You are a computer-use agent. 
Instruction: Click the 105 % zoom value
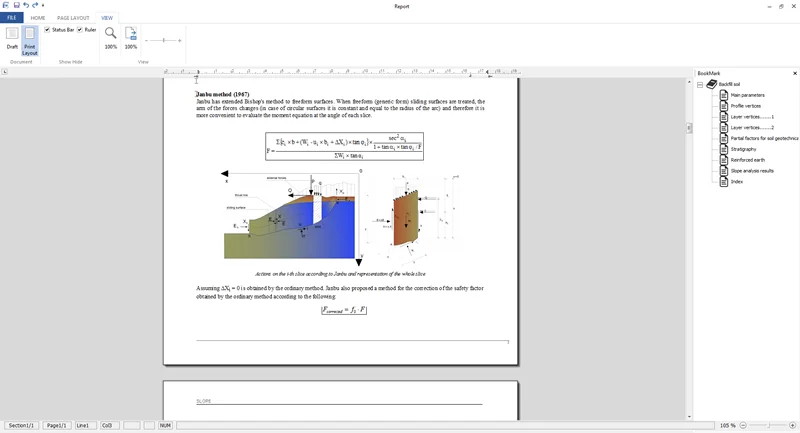pos(728,425)
